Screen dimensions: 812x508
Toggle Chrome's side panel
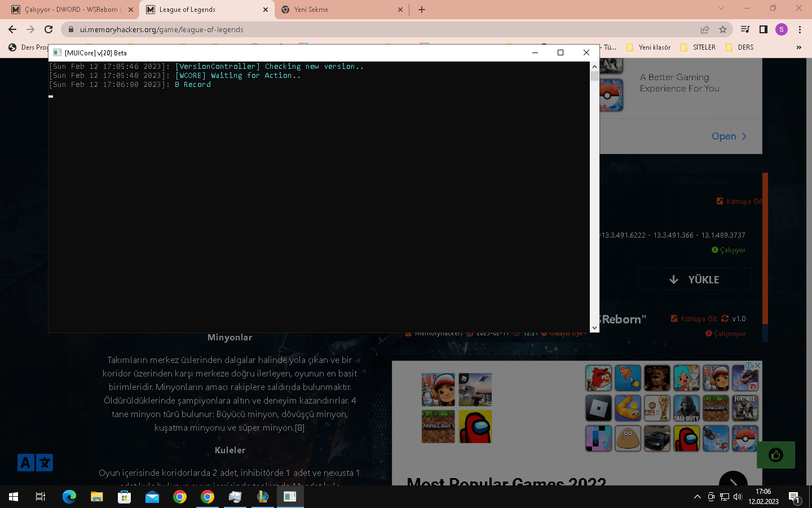pos(763,29)
